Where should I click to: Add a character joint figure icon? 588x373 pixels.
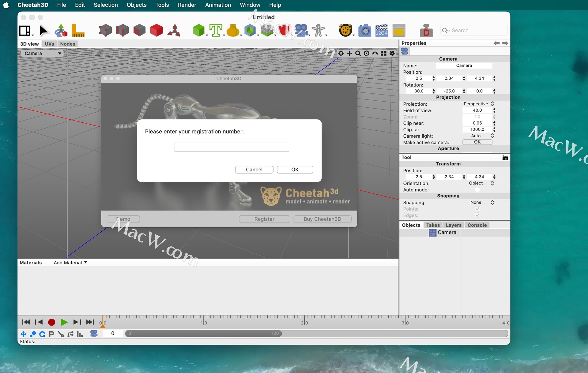(318, 31)
